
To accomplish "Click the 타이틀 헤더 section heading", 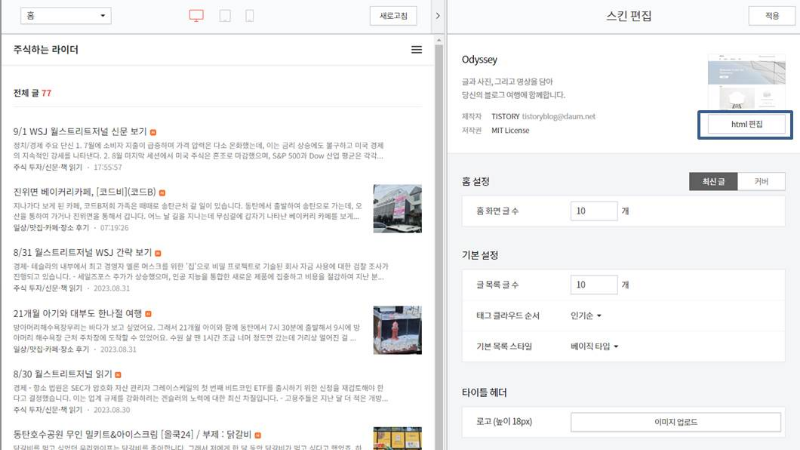I will 484,392.
